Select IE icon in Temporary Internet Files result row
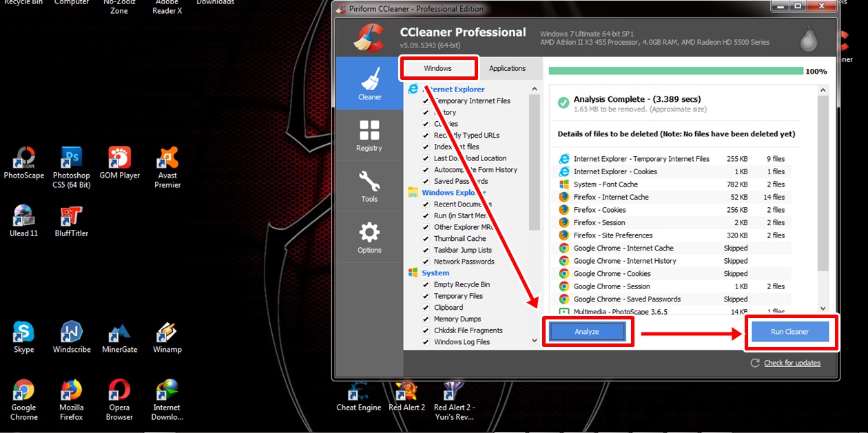Screen dimensions: 868x433 point(564,158)
